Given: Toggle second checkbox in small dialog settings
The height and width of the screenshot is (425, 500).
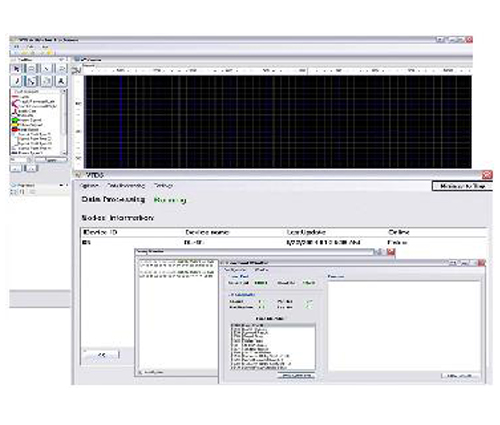Looking at the screenshot, I should click(x=309, y=307).
